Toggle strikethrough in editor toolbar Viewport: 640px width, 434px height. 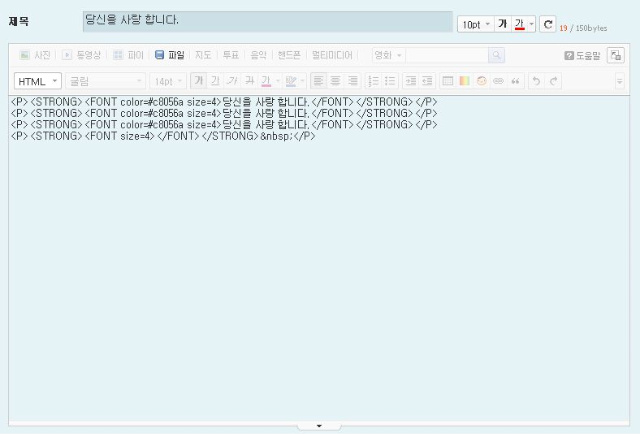tap(249, 81)
